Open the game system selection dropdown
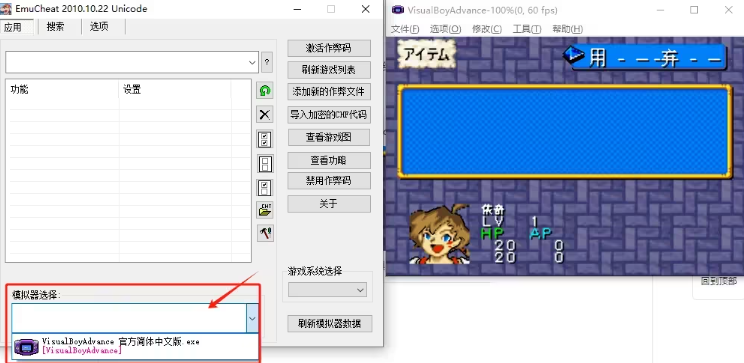The width and height of the screenshot is (744, 363). click(x=327, y=290)
